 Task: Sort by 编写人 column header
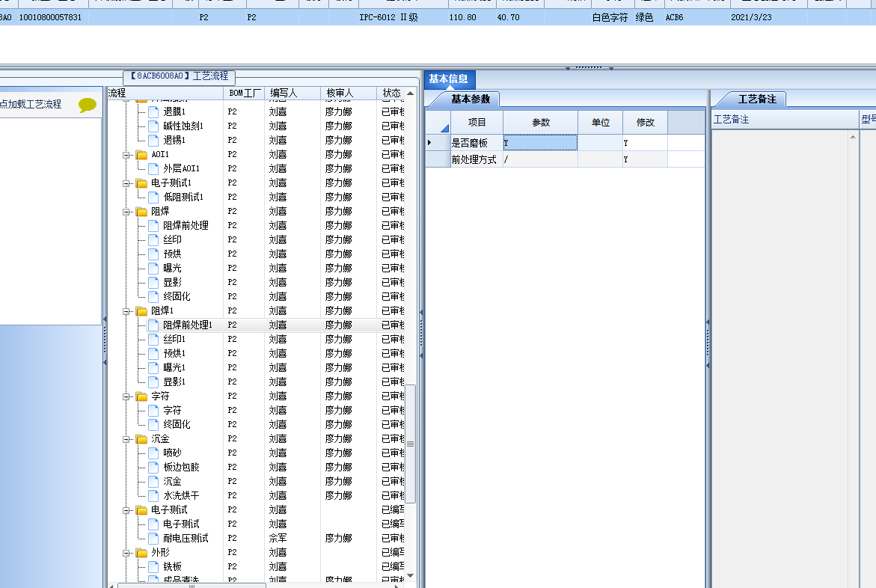click(x=292, y=93)
